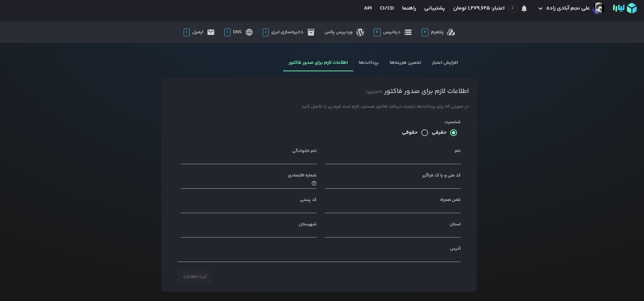
Task: Open the WordPress Plus icon
Action: [x=360, y=32]
